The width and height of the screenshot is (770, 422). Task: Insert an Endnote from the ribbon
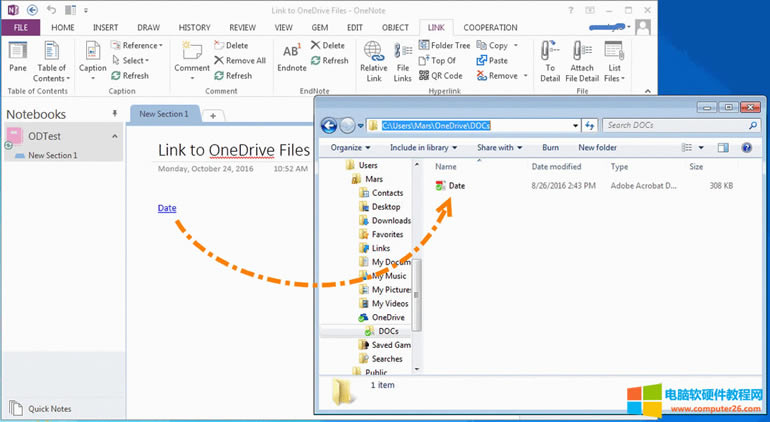pos(292,59)
